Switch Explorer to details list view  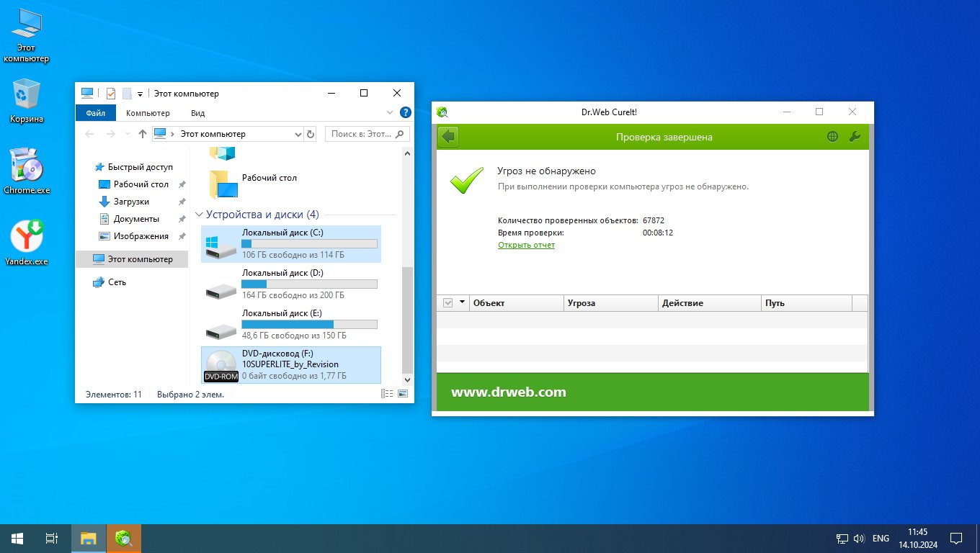387,394
